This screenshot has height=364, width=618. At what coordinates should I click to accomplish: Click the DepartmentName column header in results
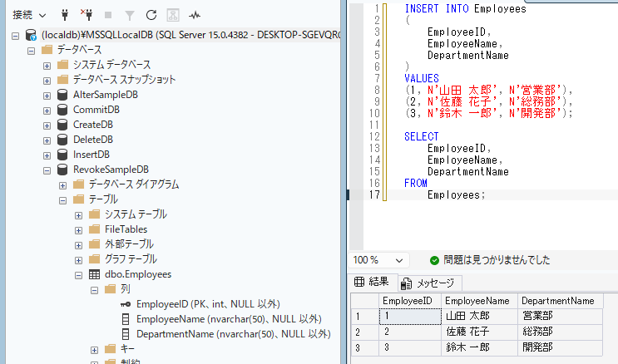(560, 301)
